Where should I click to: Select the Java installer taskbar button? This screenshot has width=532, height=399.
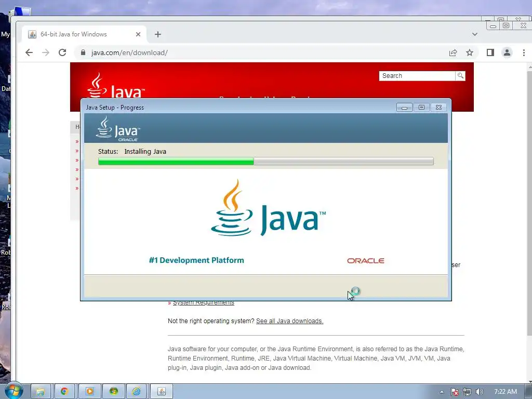(x=162, y=392)
